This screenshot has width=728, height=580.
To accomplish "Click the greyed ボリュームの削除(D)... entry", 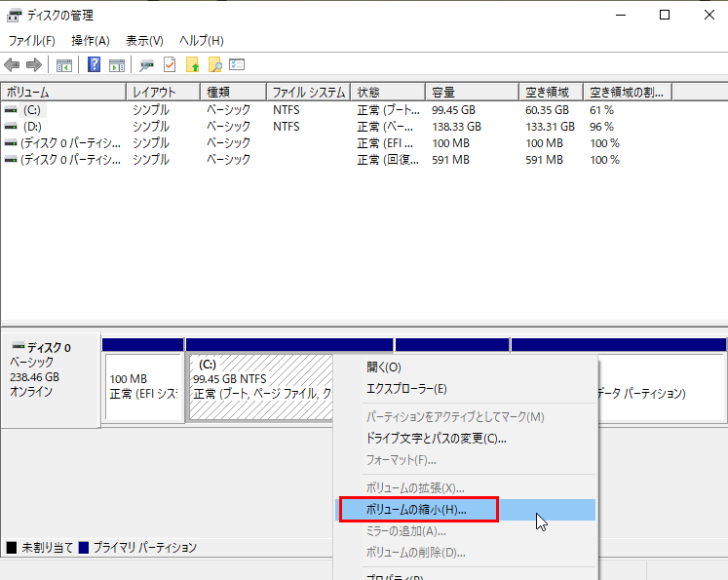I will 466,553.
